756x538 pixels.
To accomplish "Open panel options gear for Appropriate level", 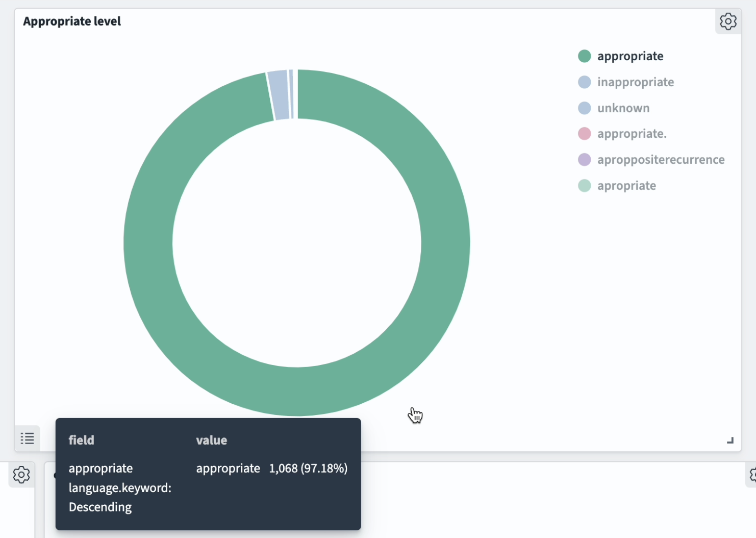I will [728, 21].
